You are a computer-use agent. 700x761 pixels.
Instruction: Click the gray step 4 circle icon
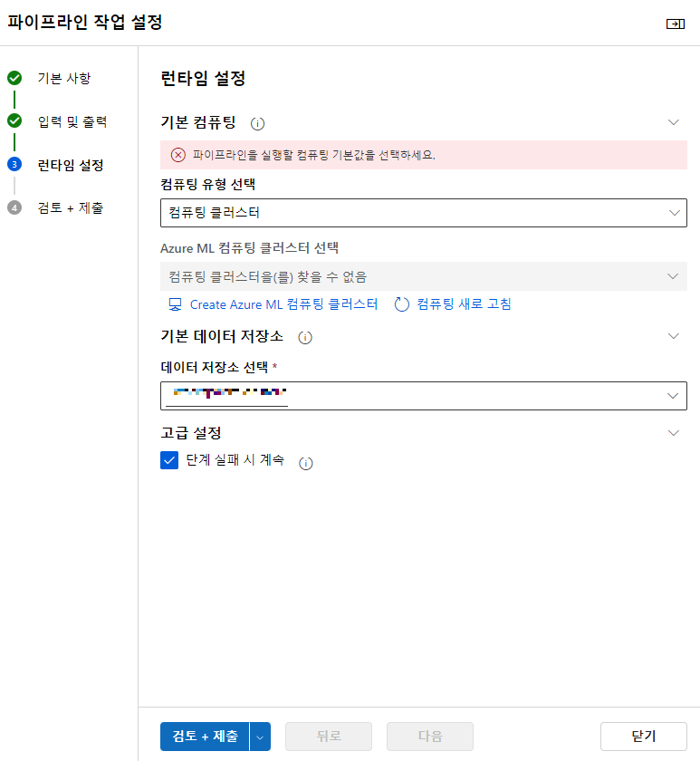[x=14, y=207]
